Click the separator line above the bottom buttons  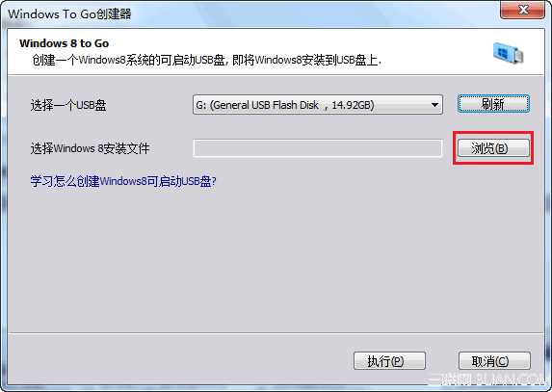coord(276,332)
